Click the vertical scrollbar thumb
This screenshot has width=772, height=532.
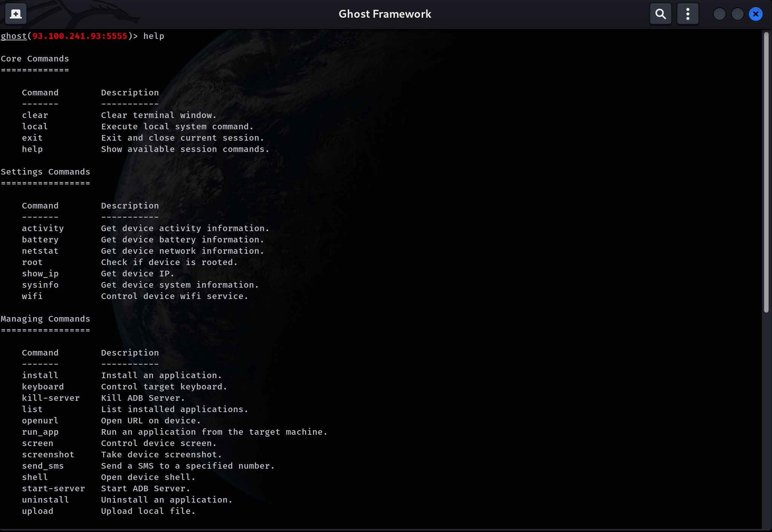tap(766, 172)
